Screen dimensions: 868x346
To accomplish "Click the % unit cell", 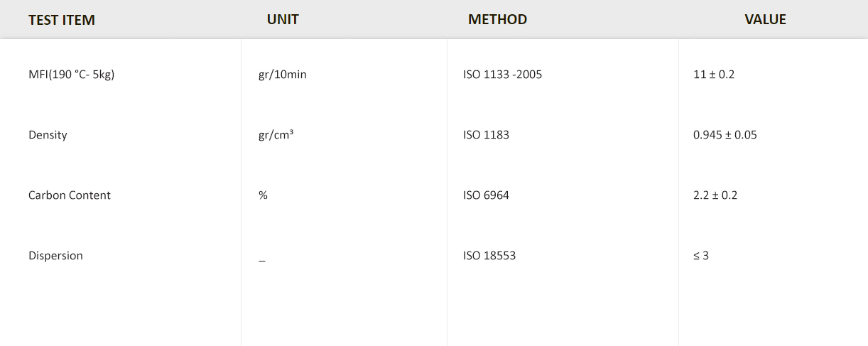I will point(263,195).
